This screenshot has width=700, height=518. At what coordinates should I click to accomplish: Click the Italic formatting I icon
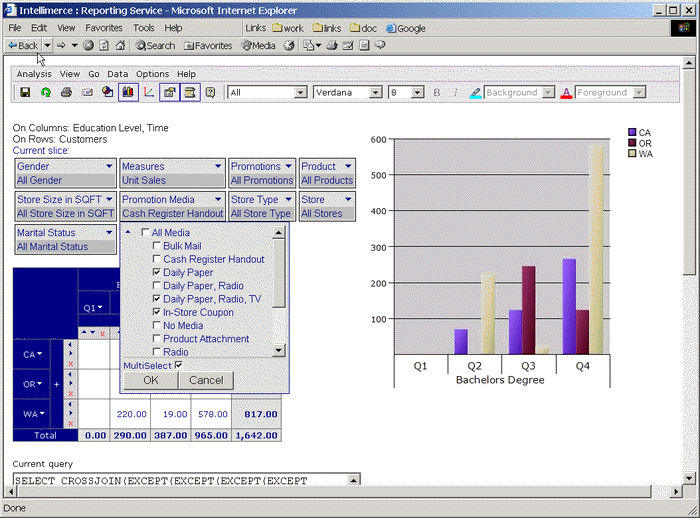pos(456,92)
